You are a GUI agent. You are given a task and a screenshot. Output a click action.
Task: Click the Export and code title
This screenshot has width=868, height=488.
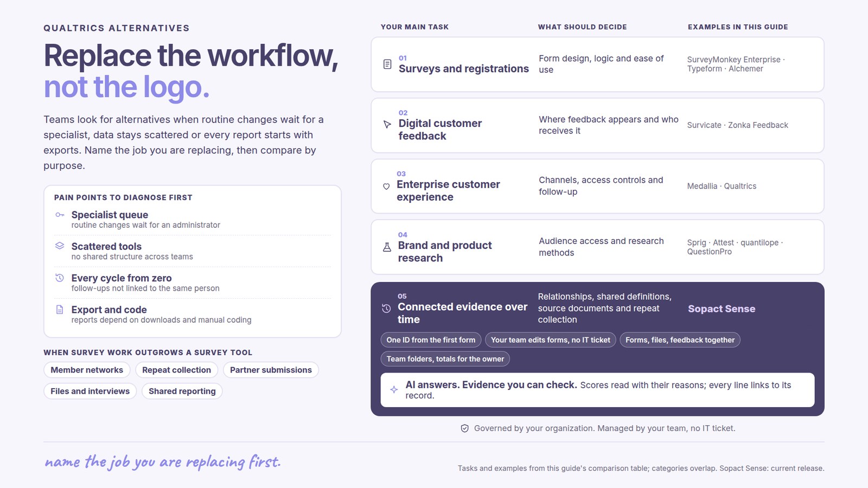109,310
